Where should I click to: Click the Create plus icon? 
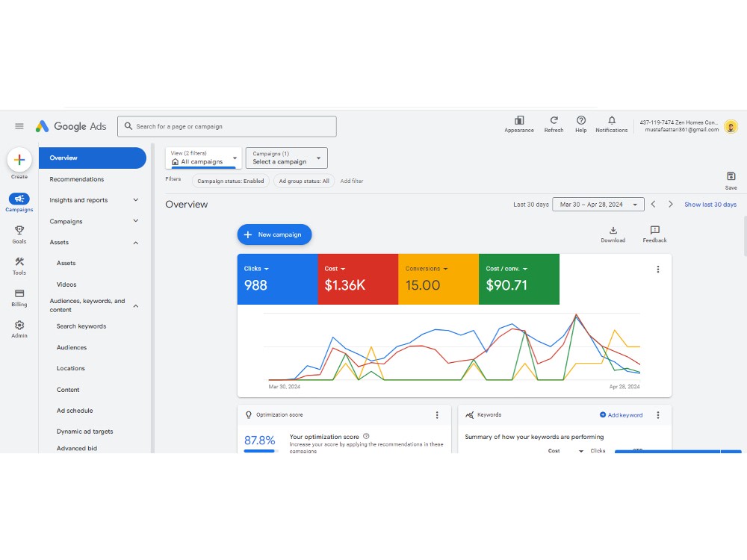[19, 160]
